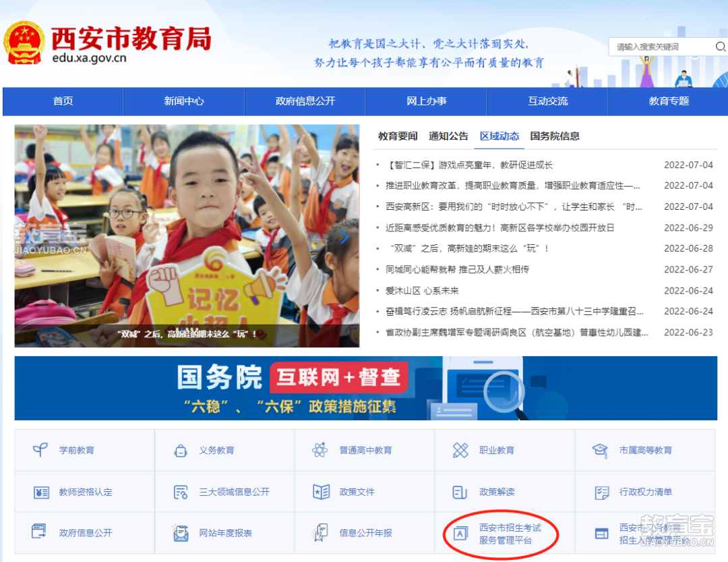The height and width of the screenshot is (562, 728).
Task: Open article 近距离感受优质教育的魅力
Action: 500,228
